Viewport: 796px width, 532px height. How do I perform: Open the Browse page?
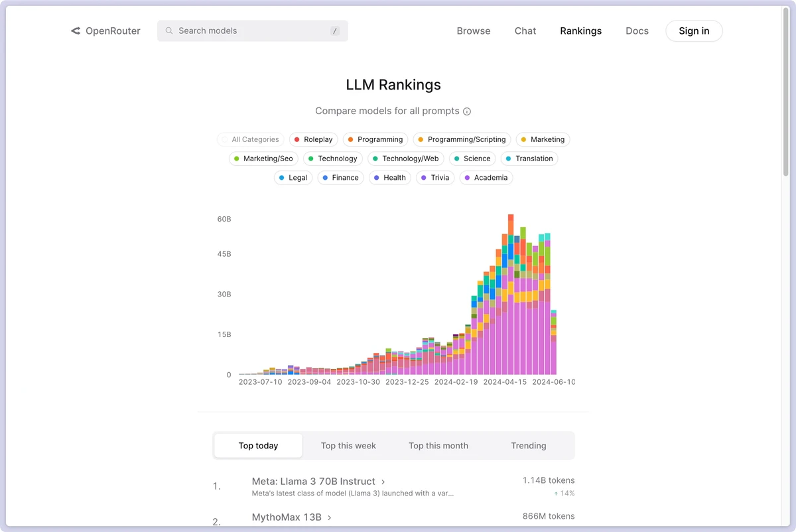(x=474, y=31)
